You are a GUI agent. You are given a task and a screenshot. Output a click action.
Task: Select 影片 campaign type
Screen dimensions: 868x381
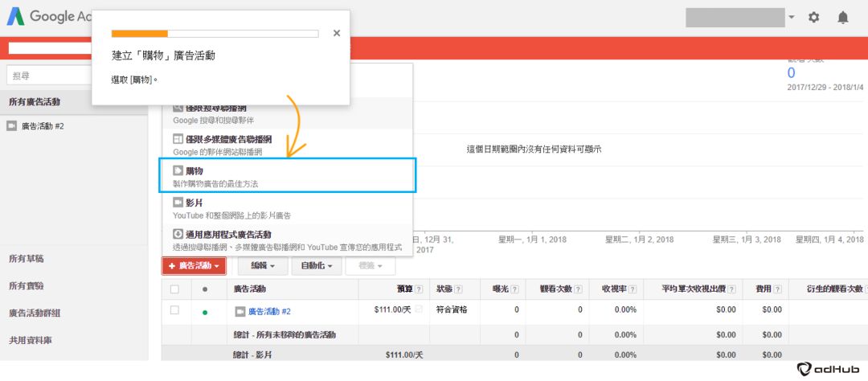[287, 208]
